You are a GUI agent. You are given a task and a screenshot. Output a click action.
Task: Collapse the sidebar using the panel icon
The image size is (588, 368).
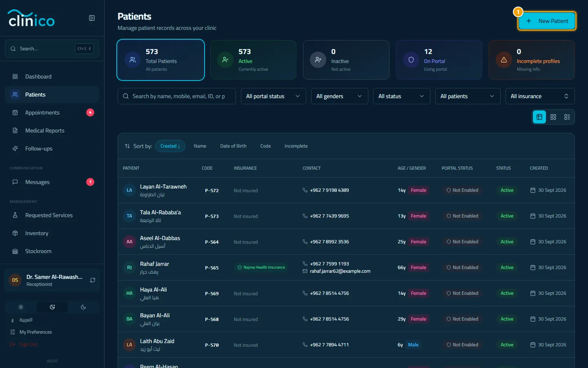[92, 18]
